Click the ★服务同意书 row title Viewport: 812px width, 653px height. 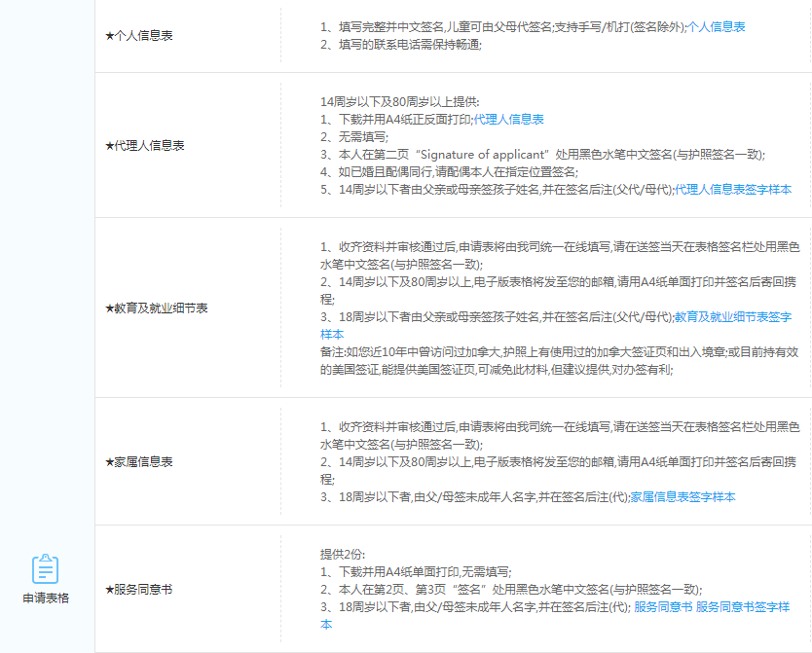139,589
